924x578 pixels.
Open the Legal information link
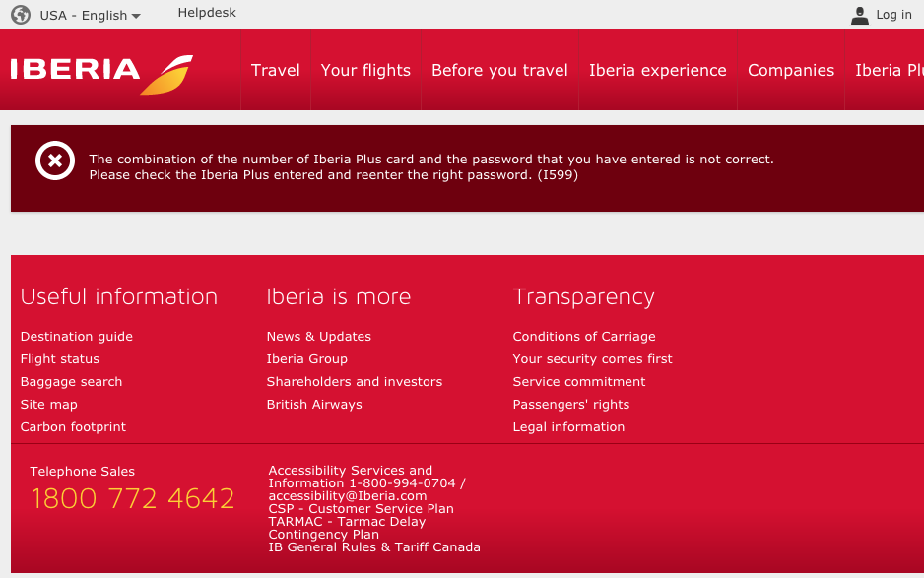tap(568, 427)
